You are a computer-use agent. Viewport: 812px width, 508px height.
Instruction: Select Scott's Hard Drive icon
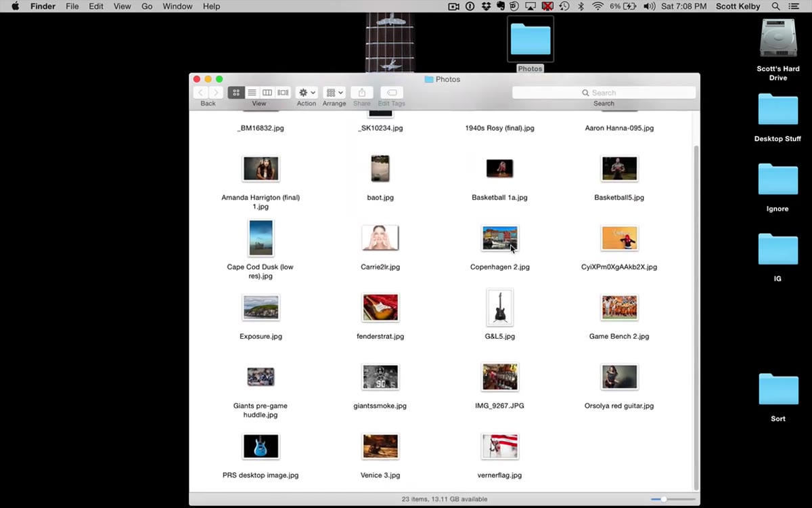pos(778,38)
